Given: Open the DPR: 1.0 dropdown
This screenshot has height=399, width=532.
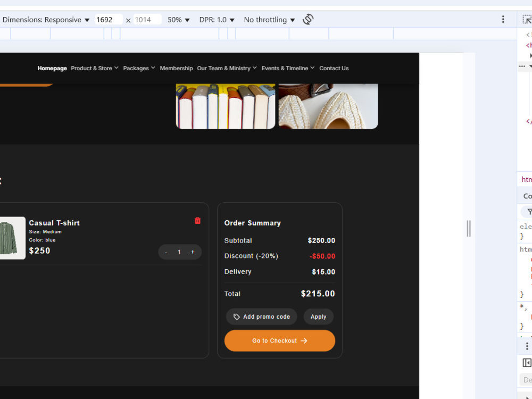Looking at the screenshot, I should [217, 20].
